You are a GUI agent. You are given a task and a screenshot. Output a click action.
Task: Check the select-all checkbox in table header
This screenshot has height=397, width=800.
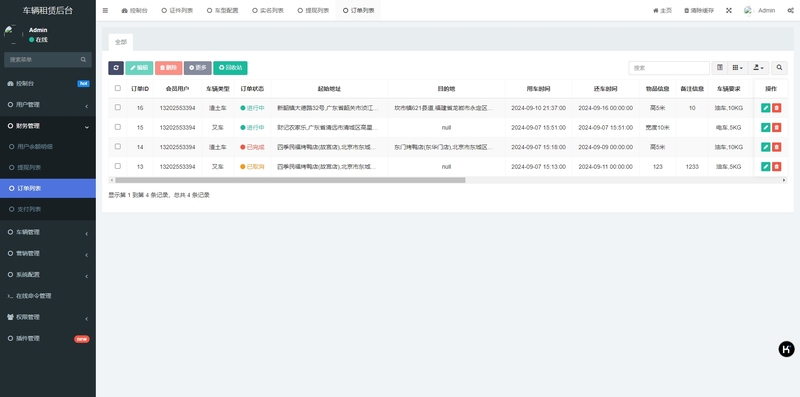[118, 88]
